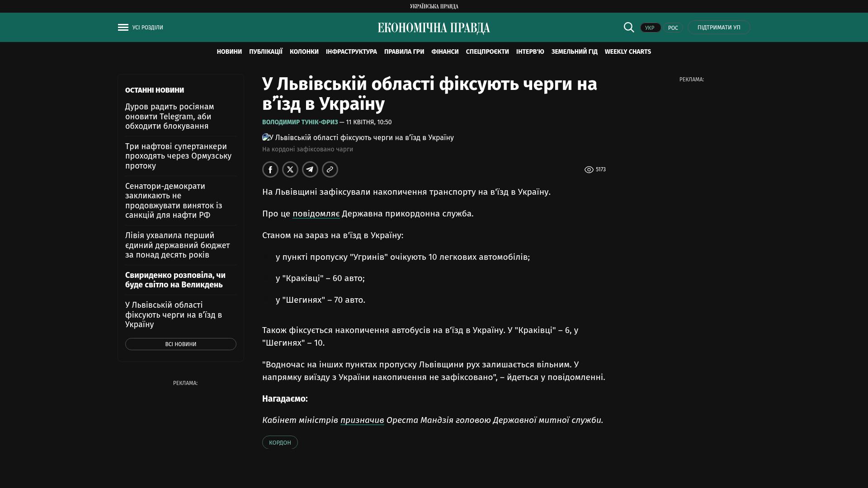Screen dimensions: 868x488
Task: Open the hamburger menu for all sections
Action: (123, 28)
